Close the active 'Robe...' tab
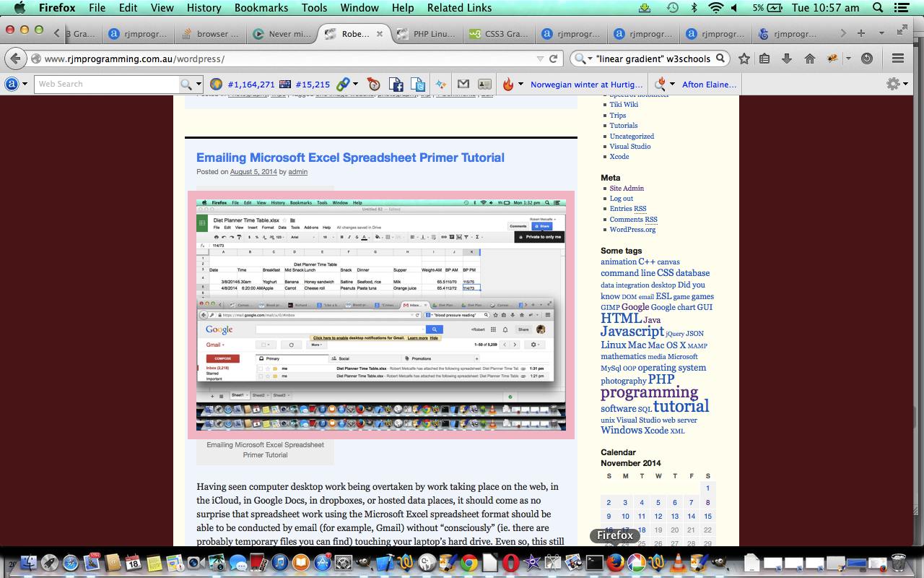Screen dimensions: 924x578 point(380,34)
